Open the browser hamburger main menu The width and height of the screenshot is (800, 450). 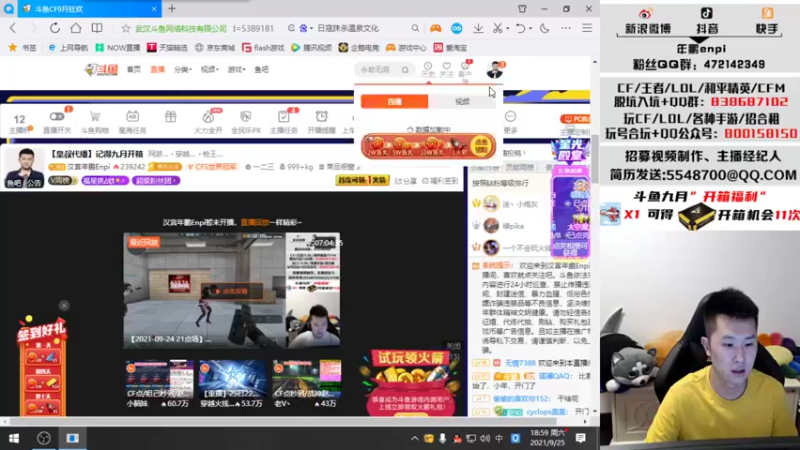coord(587,28)
